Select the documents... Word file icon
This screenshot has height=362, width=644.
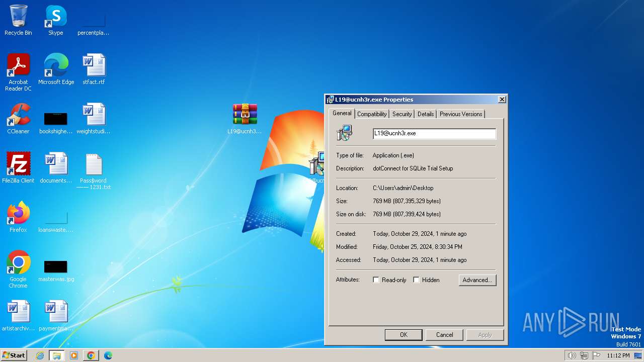tap(56, 167)
